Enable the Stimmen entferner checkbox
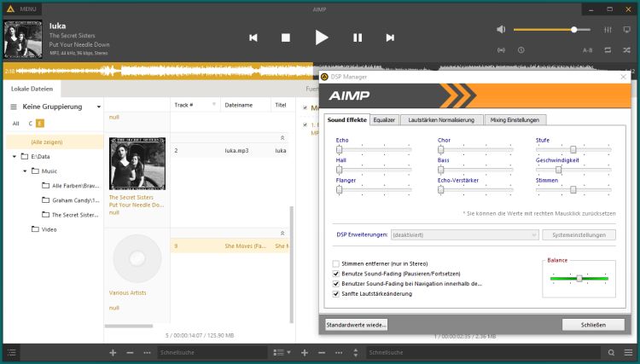The image size is (640, 364). coord(336,264)
